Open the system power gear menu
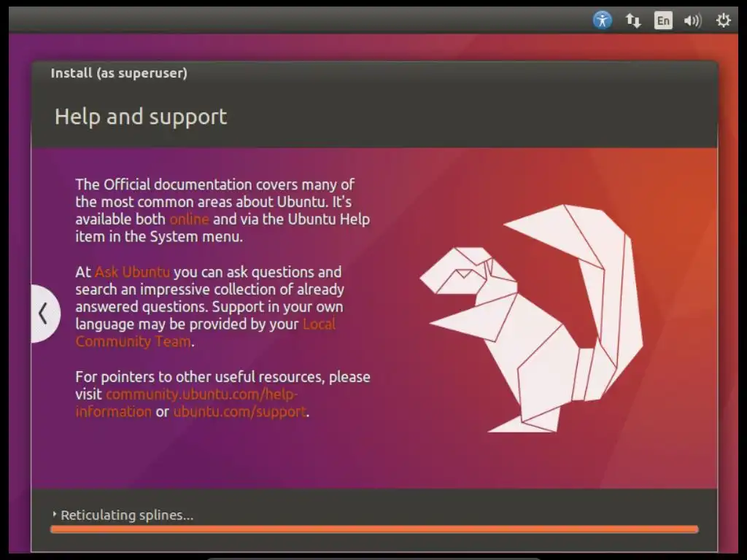The width and height of the screenshot is (747, 560). [723, 20]
